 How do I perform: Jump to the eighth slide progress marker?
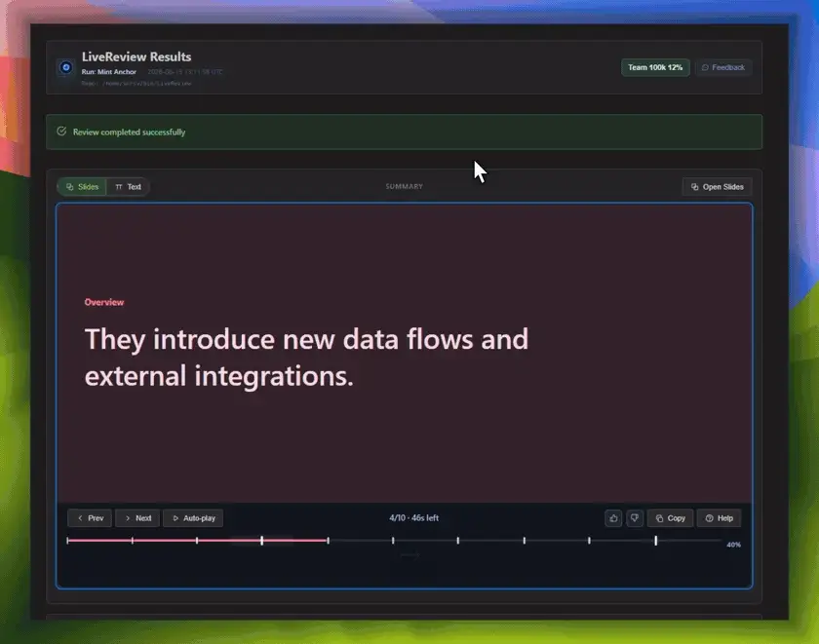[x=525, y=541]
